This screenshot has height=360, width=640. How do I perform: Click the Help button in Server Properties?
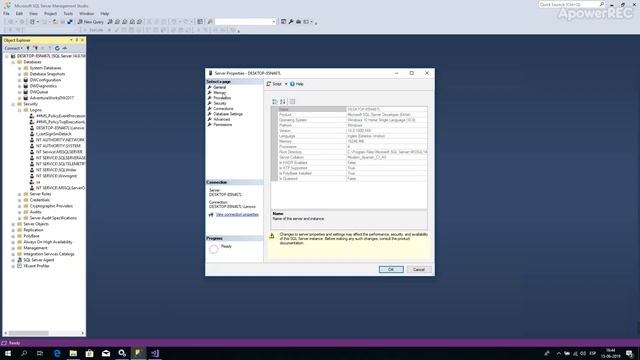297,84
